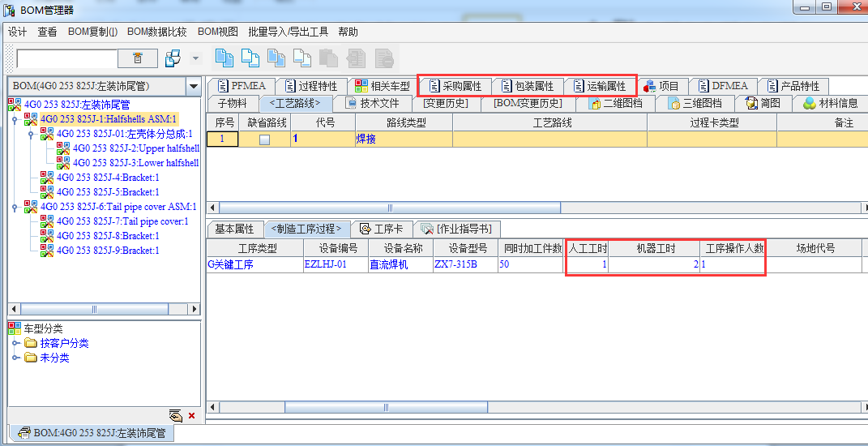Click the second blue copy toolbar icon
Screen dimensions: 868x446
pos(250,58)
